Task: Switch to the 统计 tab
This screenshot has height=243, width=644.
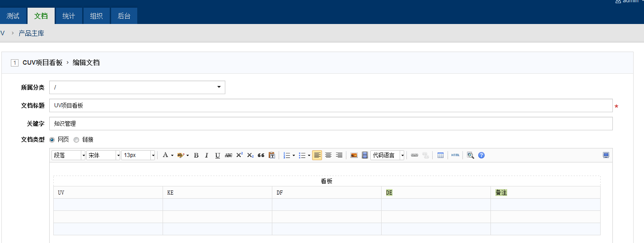Action: click(69, 16)
